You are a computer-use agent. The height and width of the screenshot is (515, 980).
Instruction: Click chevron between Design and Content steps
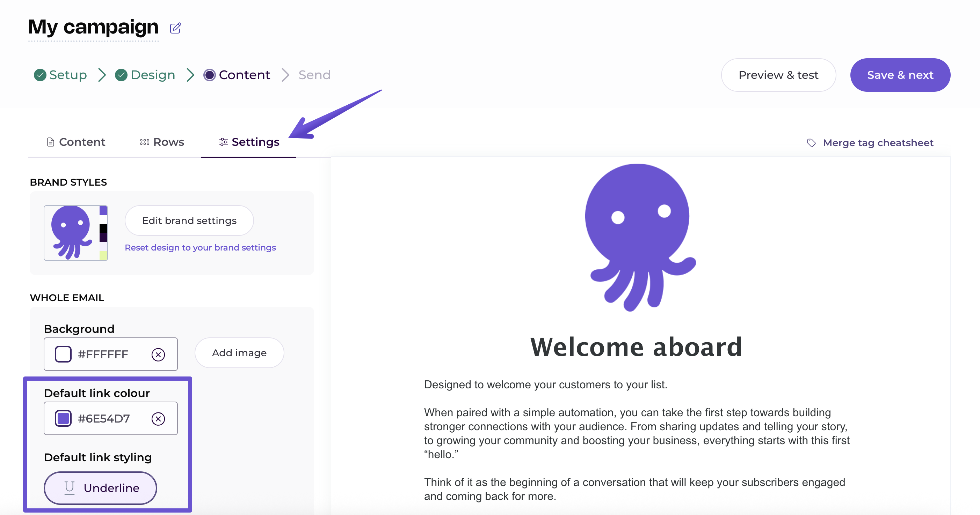tap(191, 75)
